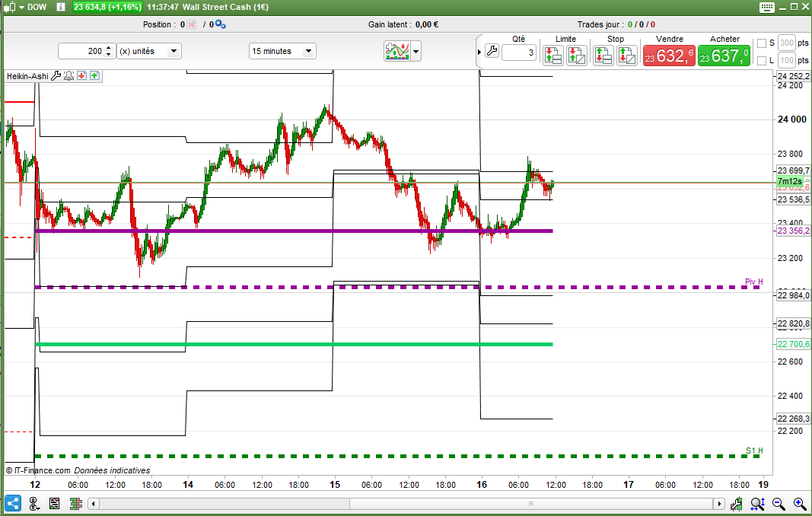Viewport: 812px width, 516px height.
Task: Increase the 200 units stepper value
Action: (x=109, y=48)
